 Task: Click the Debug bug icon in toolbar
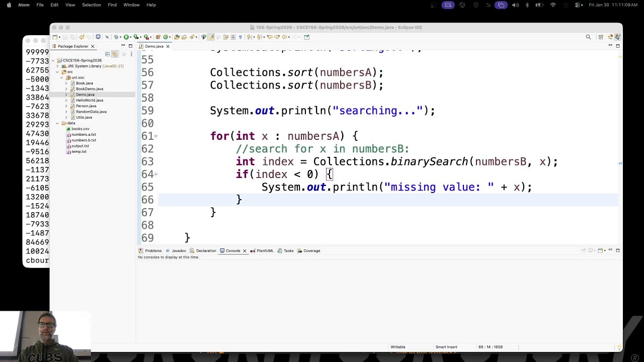[x=116, y=37]
